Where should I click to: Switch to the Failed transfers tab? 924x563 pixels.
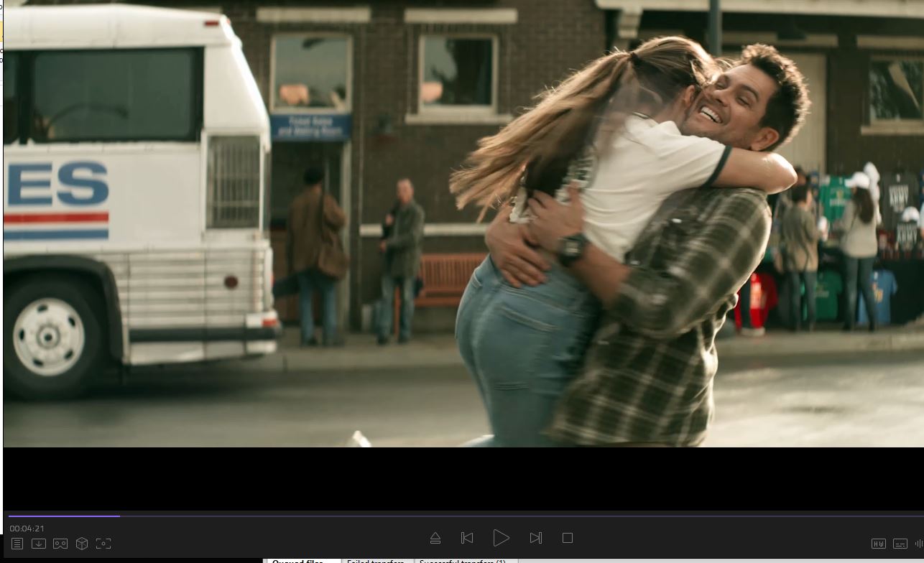click(x=375, y=561)
